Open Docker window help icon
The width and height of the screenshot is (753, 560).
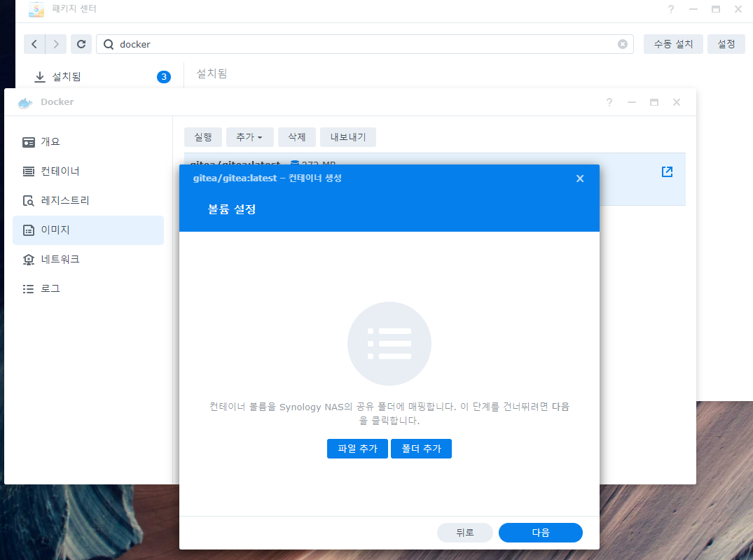[x=609, y=102]
